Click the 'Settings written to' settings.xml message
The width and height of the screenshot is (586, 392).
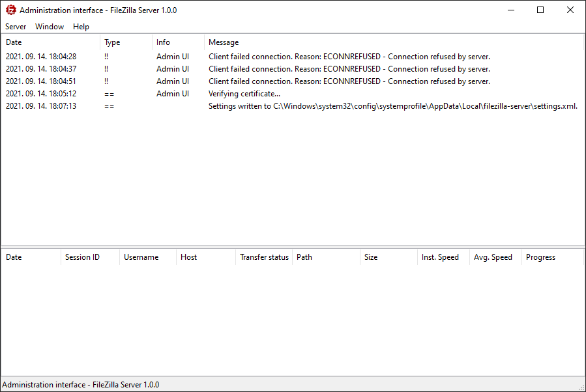tap(393, 106)
